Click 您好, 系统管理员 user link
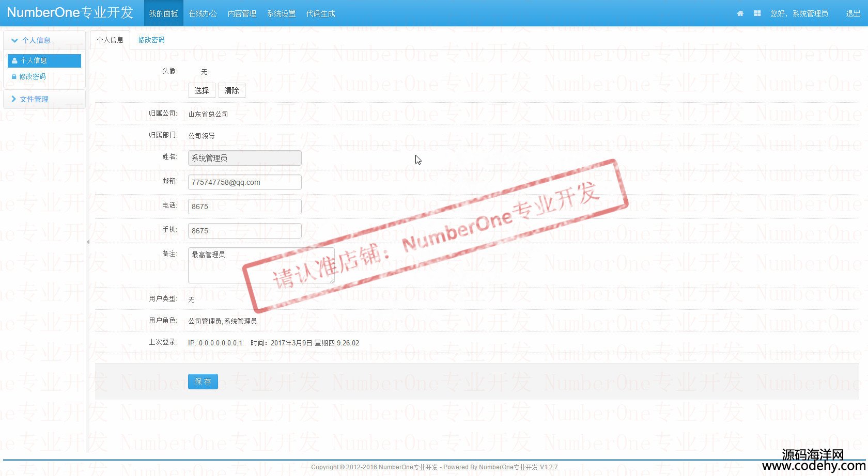Image resolution: width=868 pixels, height=476 pixels. pos(799,13)
